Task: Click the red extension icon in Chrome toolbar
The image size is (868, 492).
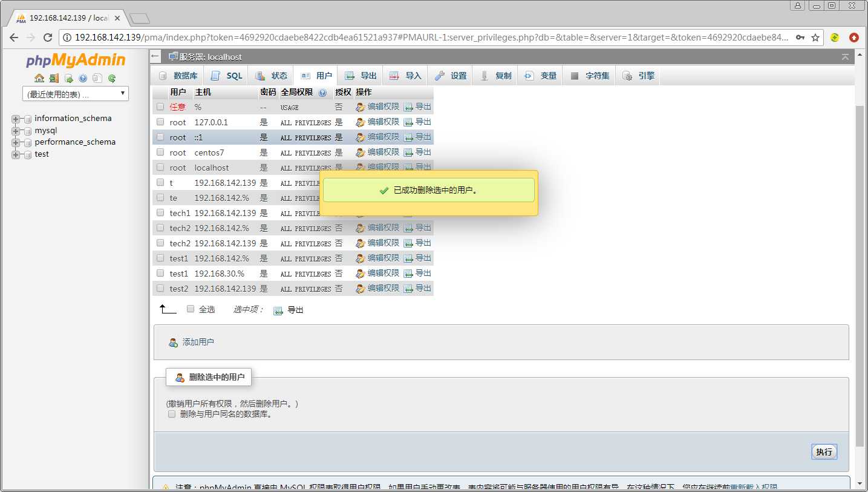Action: pos(854,38)
